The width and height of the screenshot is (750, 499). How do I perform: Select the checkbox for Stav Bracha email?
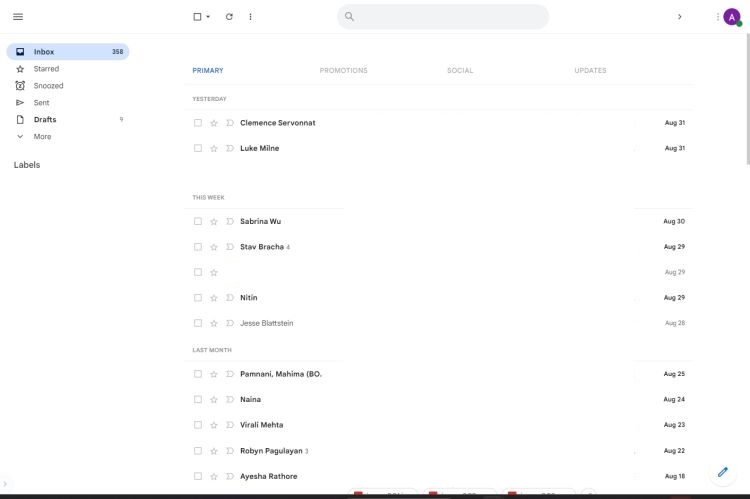pyautogui.click(x=198, y=247)
